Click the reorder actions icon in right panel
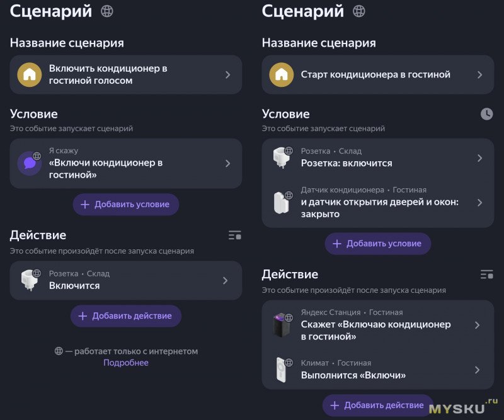 pos(486,275)
